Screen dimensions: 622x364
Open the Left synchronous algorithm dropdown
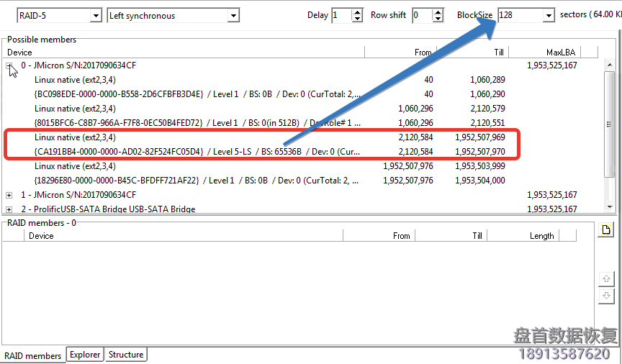pos(233,16)
